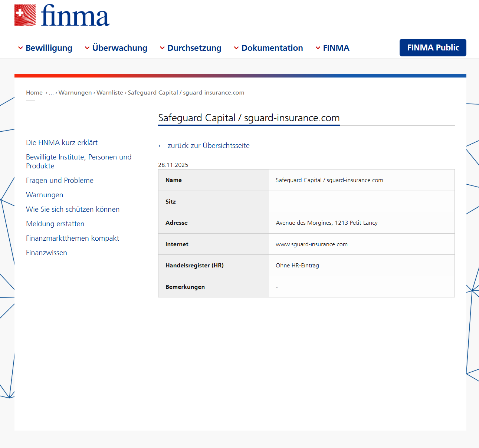Screen dimensions: 479x448
Task: Expand the breadcrumb ellipsis
Action: coord(51,93)
